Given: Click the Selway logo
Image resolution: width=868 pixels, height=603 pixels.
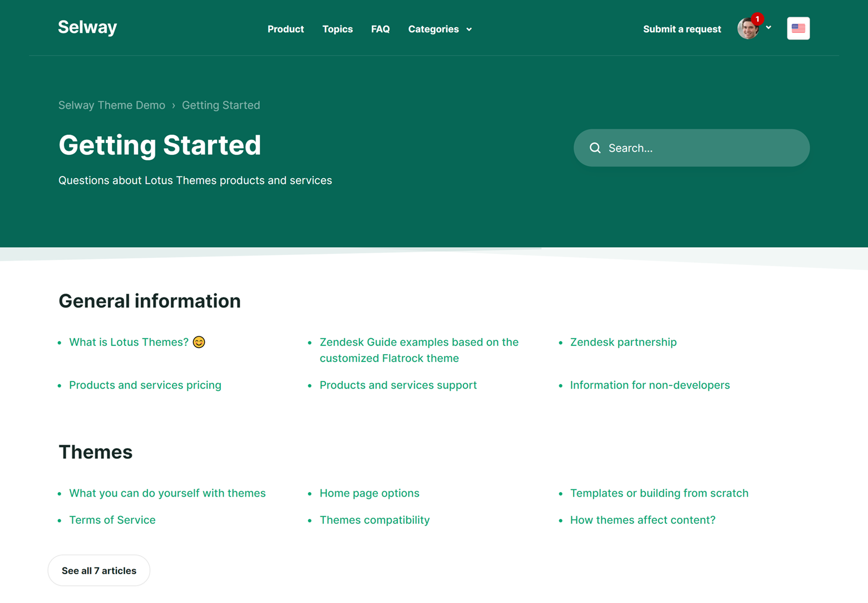Looking at the screenshot, I should click(87, 27).
